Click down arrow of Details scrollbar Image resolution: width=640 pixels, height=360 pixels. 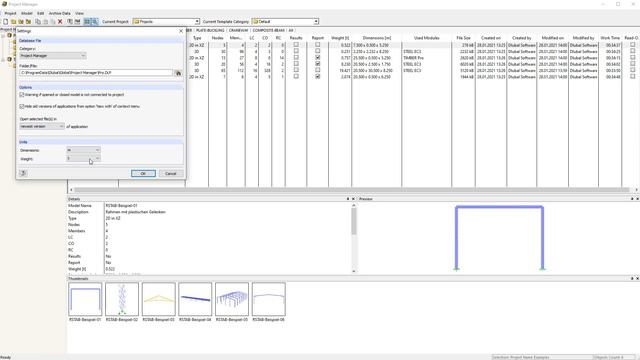(x=353, y=271)
